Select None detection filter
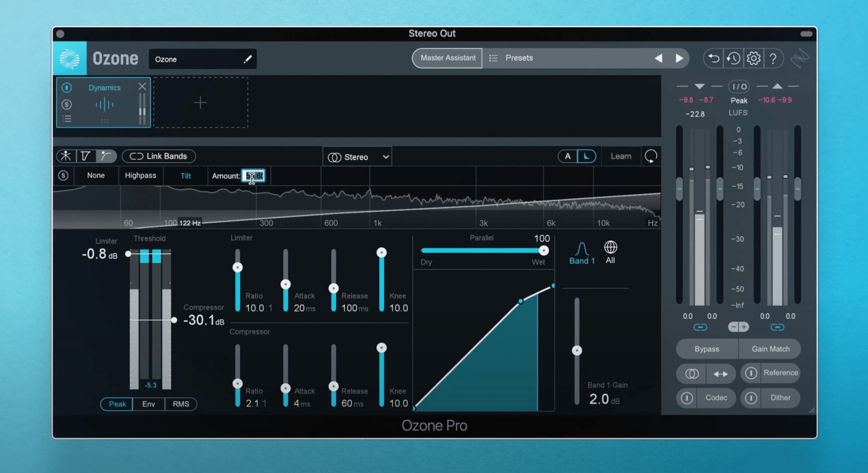Image resolution: width=868 pixels, height=473 pixels. (x=96, y=175)
